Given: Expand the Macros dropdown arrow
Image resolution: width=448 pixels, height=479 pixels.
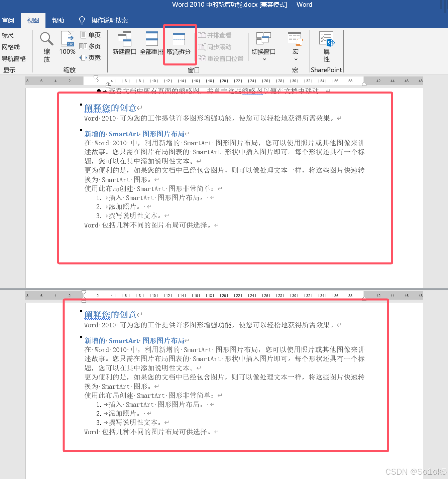Looking at the screenshot, I should (x=296, y=59).
